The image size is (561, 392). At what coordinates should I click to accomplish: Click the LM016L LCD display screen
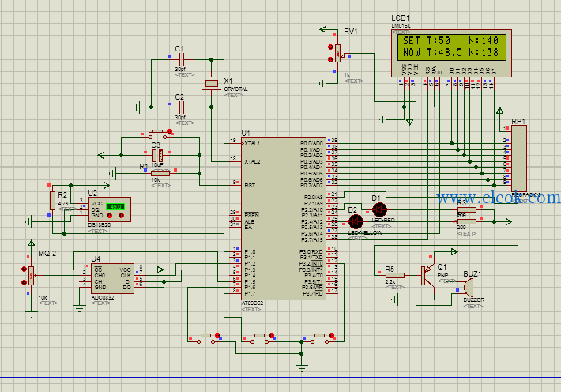coord(451,47)
